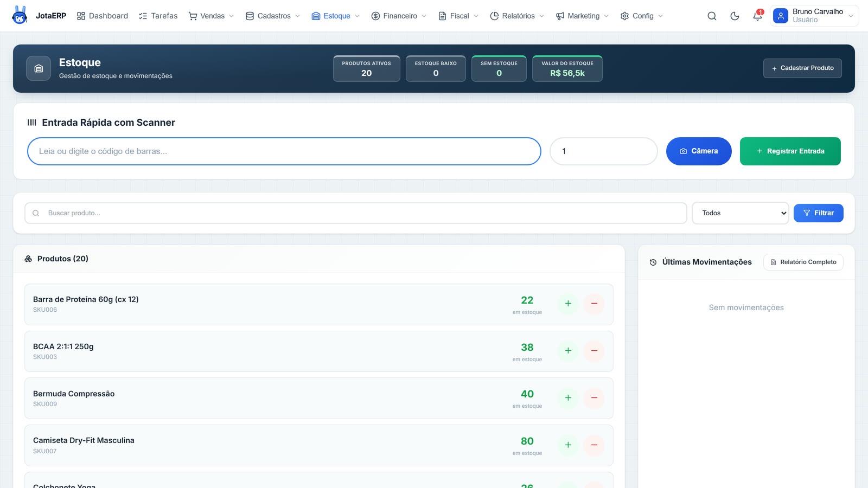
Task: Focus the barcode input field
Action: pos(284,151)
